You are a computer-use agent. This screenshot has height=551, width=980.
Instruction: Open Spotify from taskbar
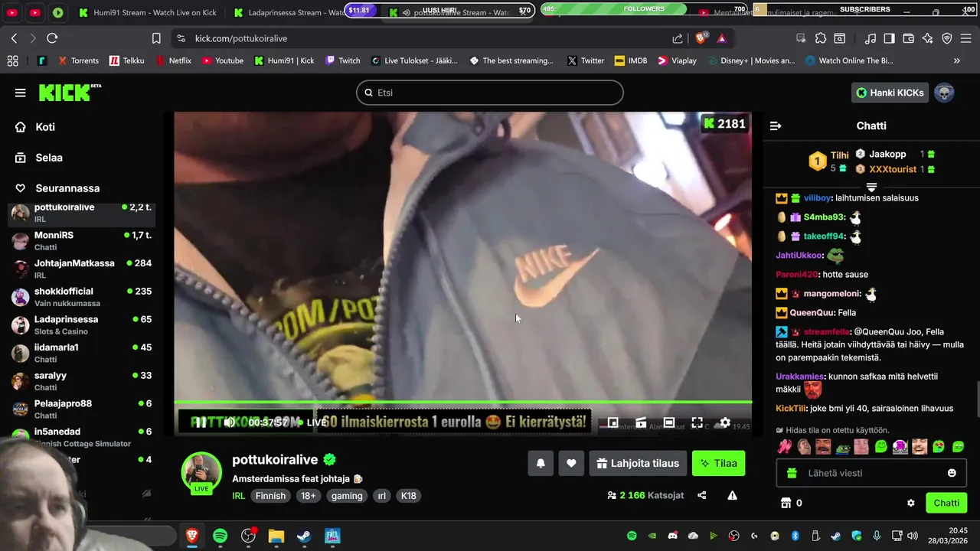(220, 536)
